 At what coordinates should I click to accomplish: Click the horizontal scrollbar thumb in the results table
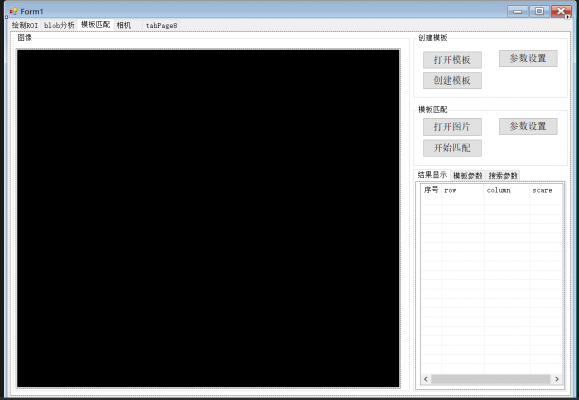(490, 379)
